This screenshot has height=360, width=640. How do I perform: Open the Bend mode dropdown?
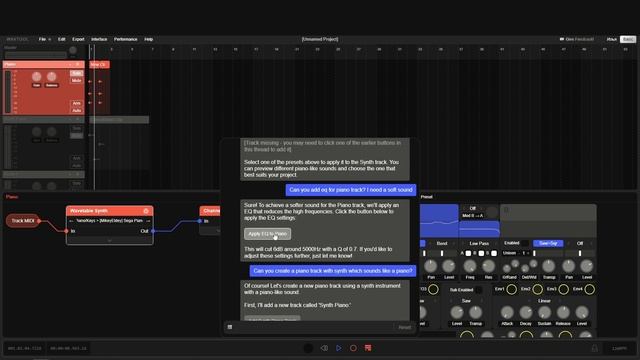point(442,243)
